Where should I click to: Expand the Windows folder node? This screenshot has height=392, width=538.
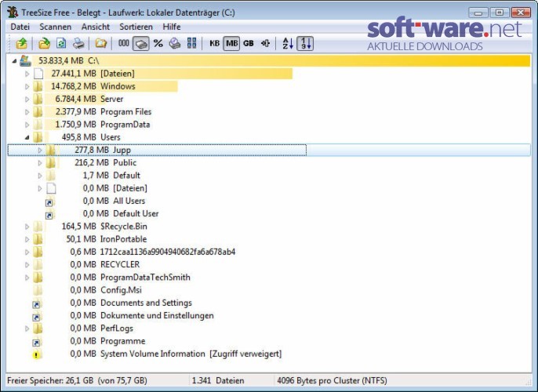point(27,86)
